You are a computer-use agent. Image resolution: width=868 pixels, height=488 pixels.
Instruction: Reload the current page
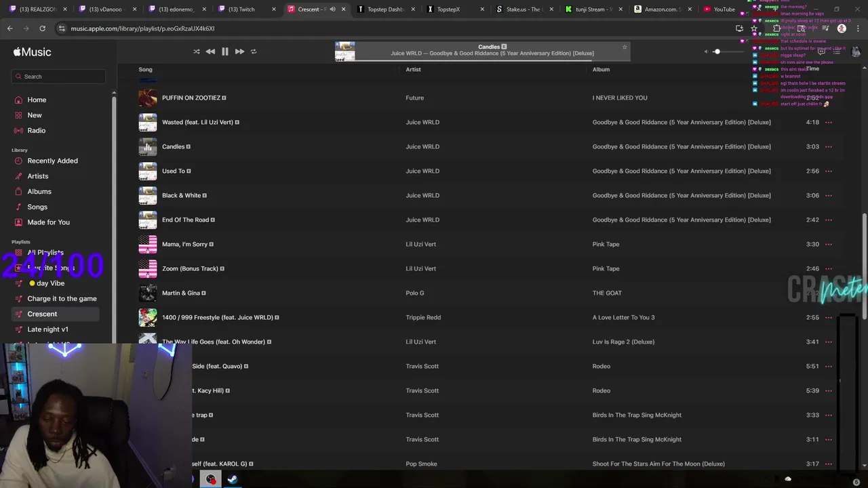pos(42,28)
